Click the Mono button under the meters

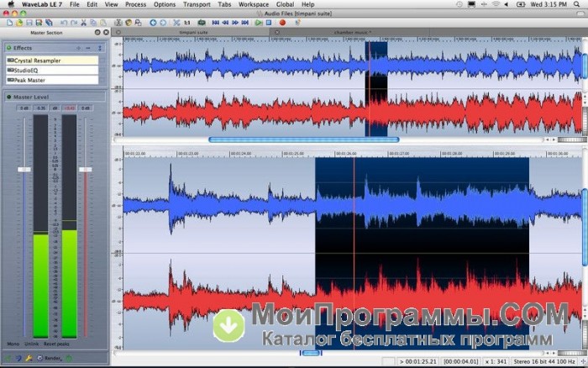pos(13,344)
